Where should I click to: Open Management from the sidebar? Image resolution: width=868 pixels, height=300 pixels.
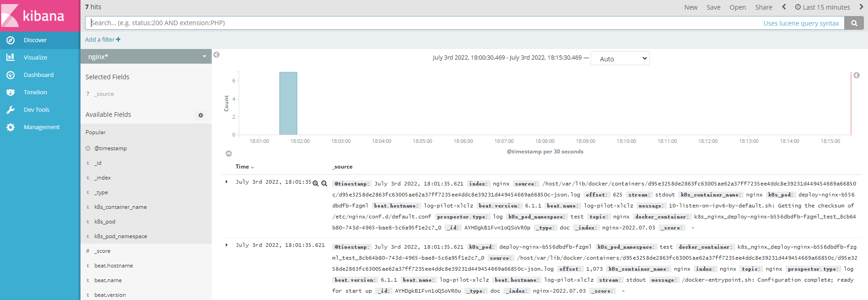(40, 127)
